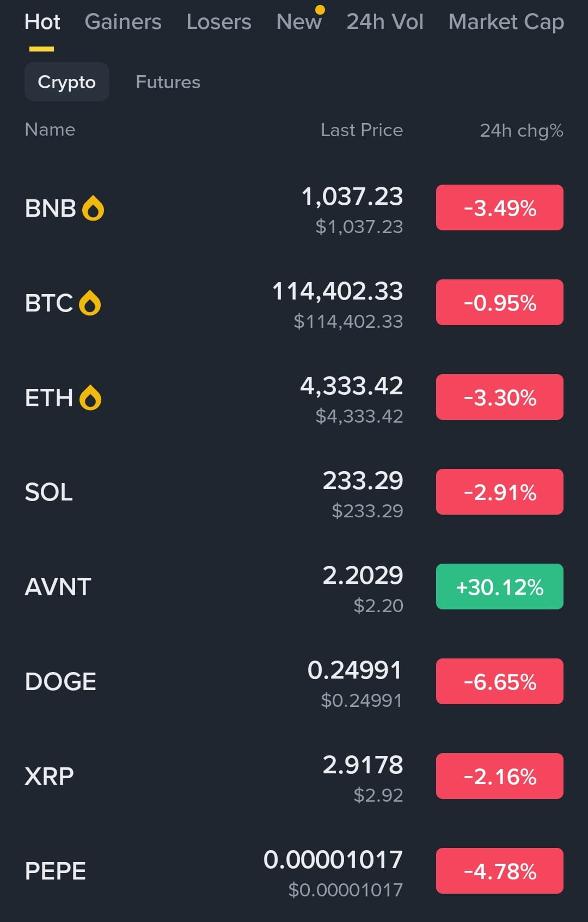
Task: Tap the yellow notification dot on New
Action: pos(320,9)
